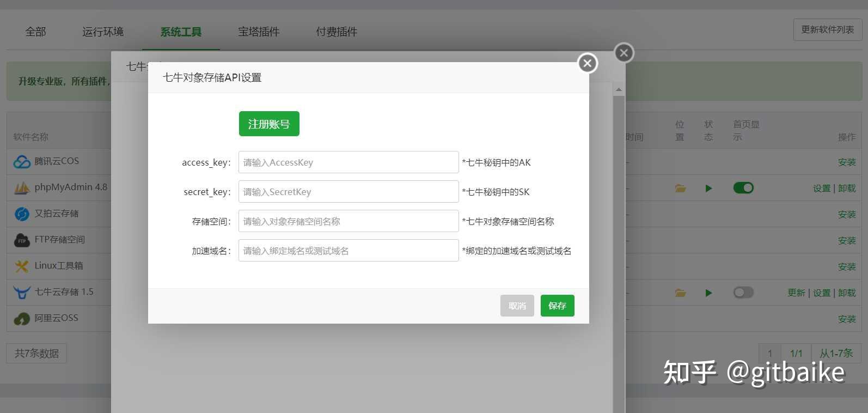
Task: Install 阿里云OSS via 安装 link
Action: [847, 319]
